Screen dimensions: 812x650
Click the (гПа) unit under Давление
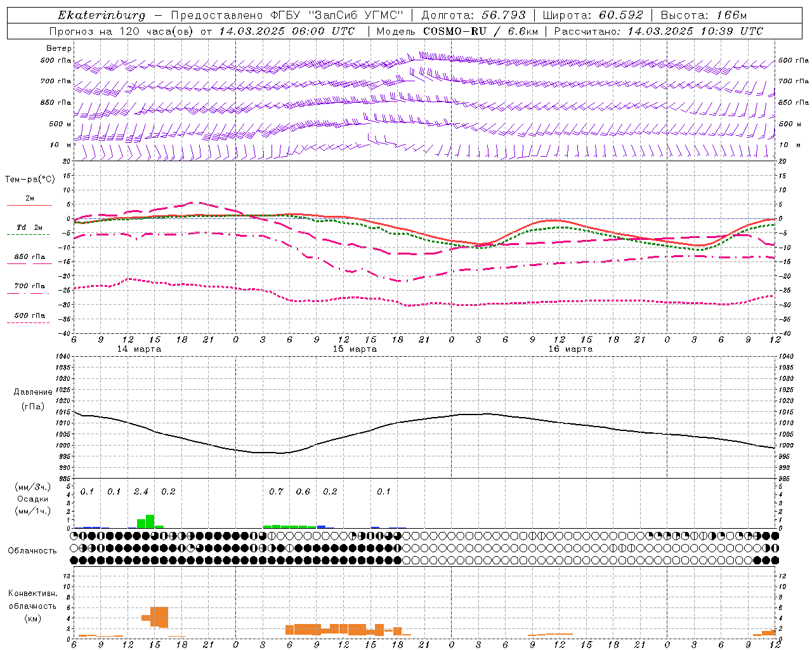[33, 407]
